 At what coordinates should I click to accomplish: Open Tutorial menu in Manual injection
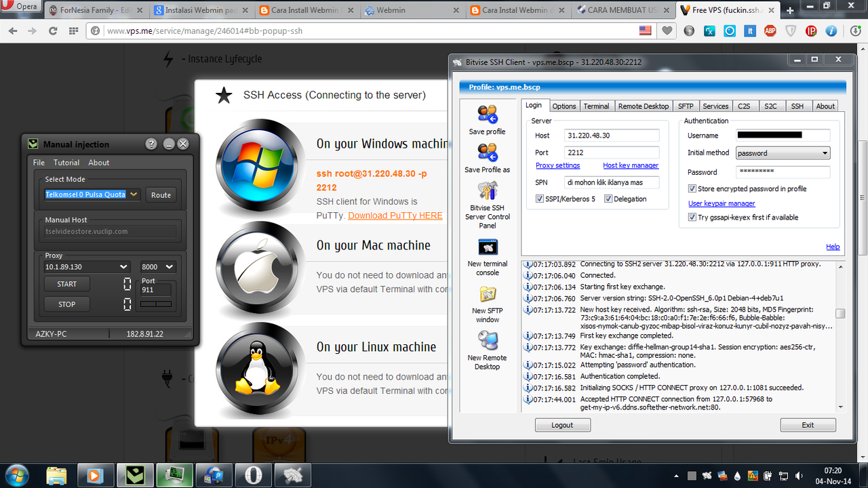tap(66, 163)
